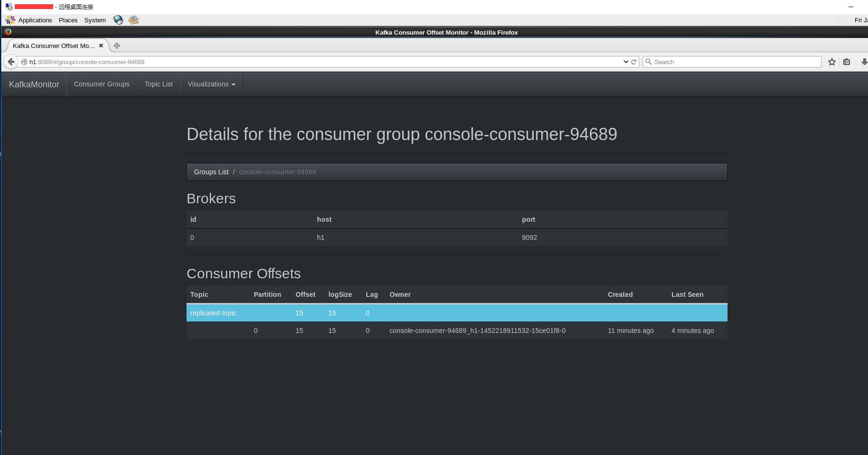
Task: Click Groups List breadcrumb link
Action: tap(211, 172)
